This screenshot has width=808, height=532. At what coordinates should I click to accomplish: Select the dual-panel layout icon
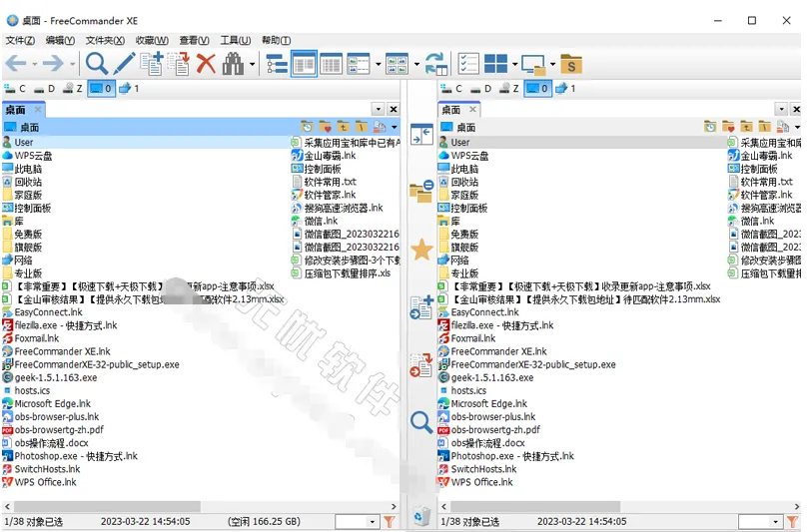pyautogui.click(x=304, y=64)
